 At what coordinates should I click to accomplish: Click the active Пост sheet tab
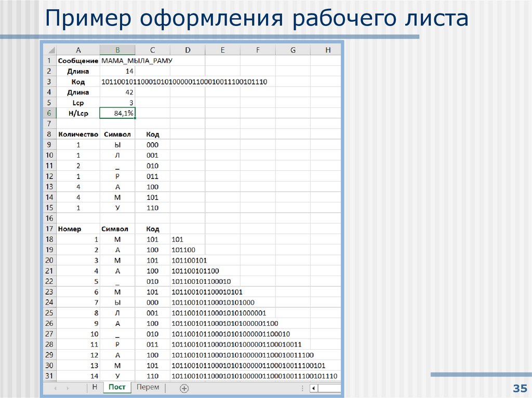click(117, 388)
